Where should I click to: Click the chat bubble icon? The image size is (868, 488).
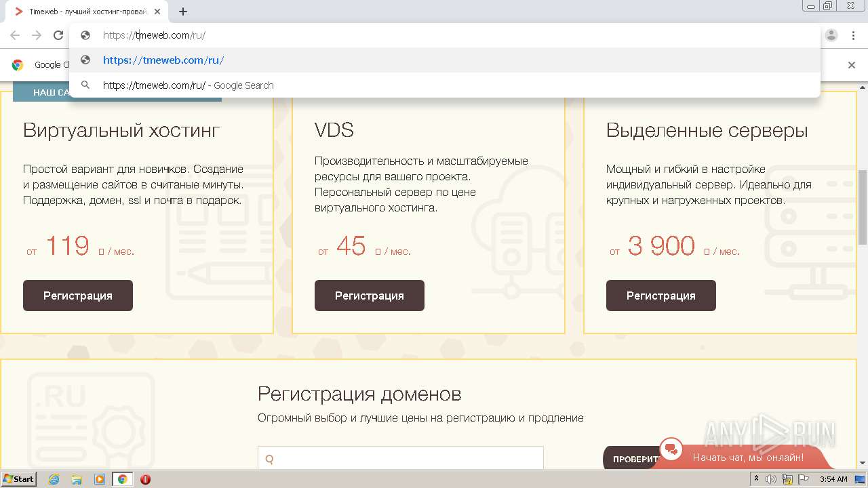click(671, 449)
